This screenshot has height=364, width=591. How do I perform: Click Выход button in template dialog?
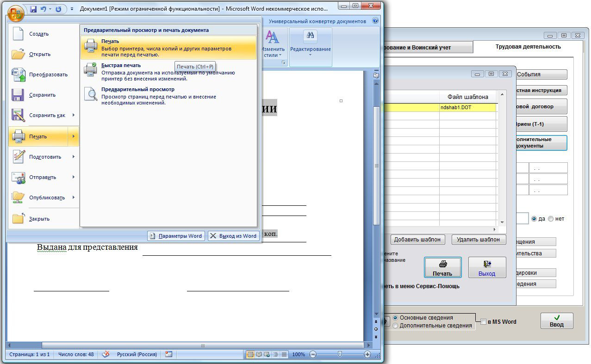point(487,267)
